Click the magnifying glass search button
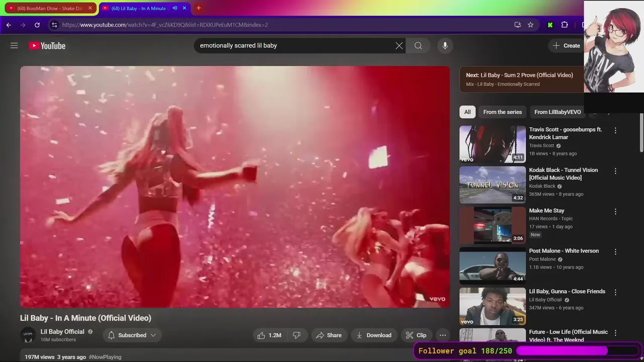644x362 pixels. pyautogui.click(x=418, y=46)
